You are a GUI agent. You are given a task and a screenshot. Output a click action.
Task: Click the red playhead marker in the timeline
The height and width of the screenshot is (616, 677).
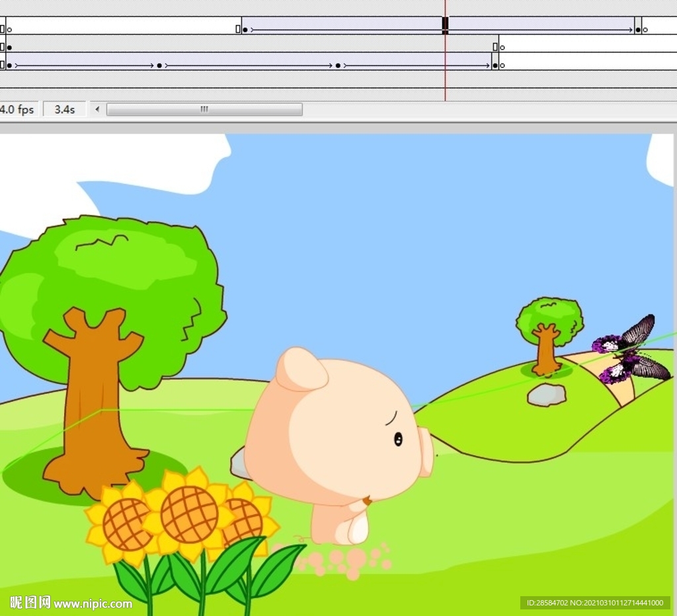pos(445,26)
